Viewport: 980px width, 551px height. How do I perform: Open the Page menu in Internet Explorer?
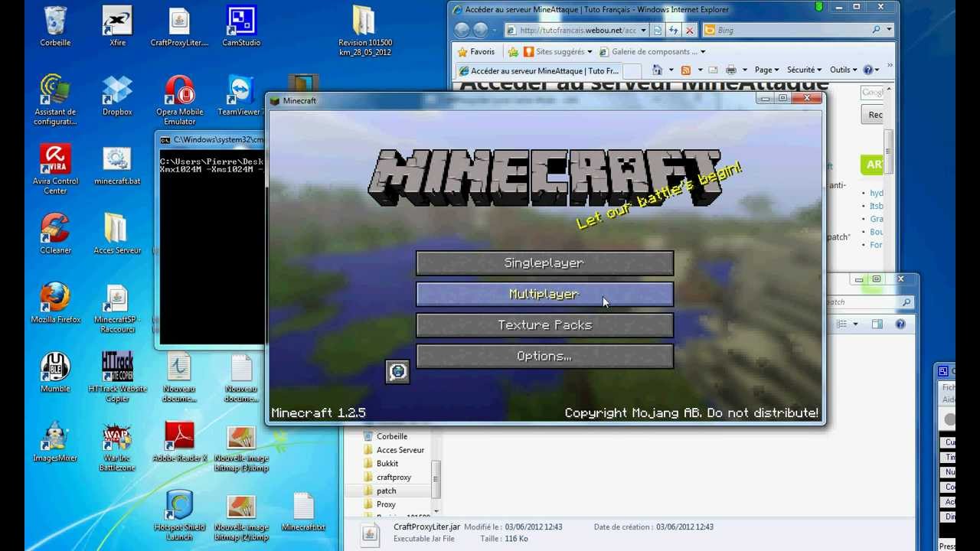point(766,70)
